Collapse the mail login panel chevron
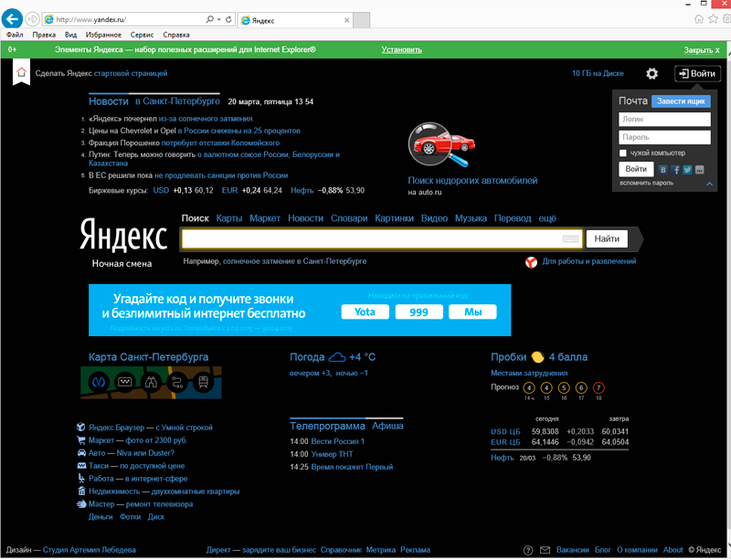The image size is (731, 560). click(x=709, y=184)
